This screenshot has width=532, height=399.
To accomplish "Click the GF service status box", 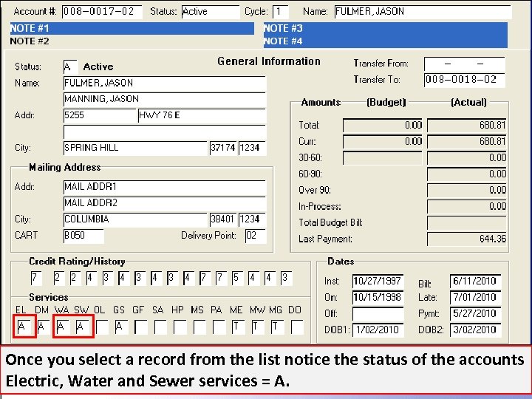I will point(141,327).
